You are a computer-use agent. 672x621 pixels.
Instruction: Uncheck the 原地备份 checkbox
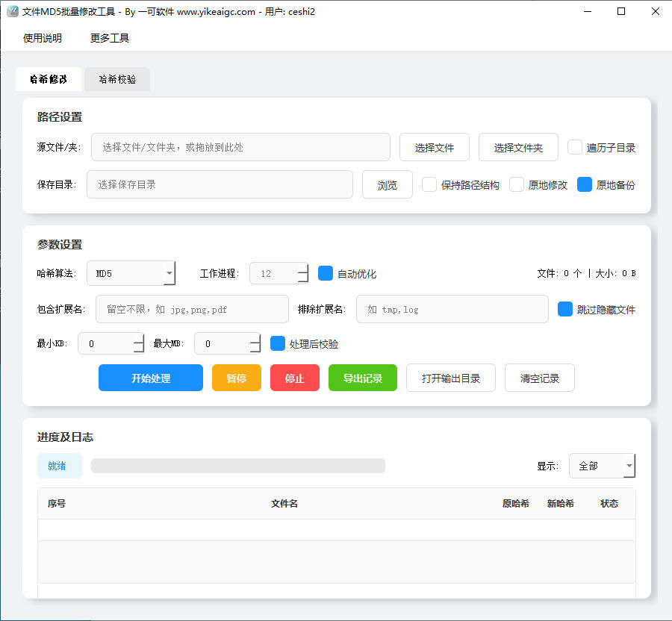tap(585, 184)
